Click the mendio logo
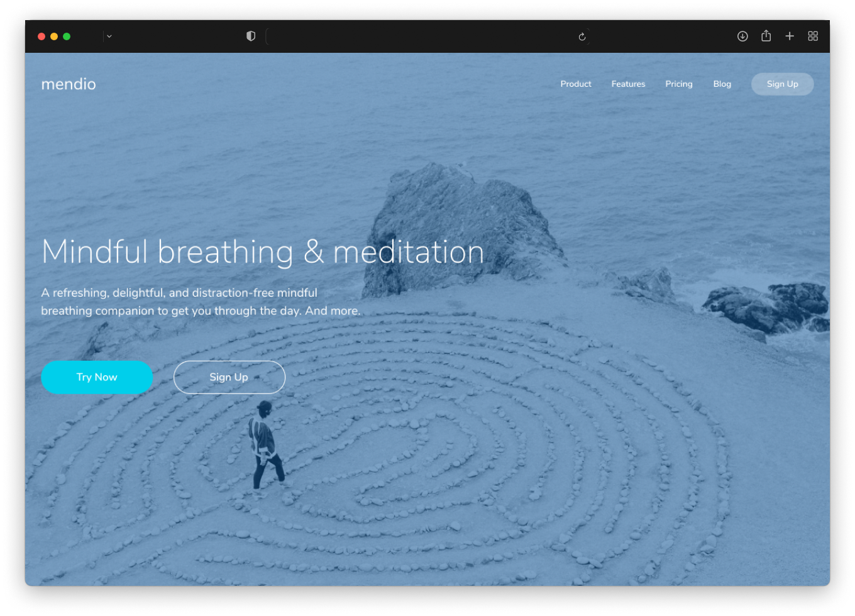This screenshot has height=616, width=855. [x=69, y=84]
